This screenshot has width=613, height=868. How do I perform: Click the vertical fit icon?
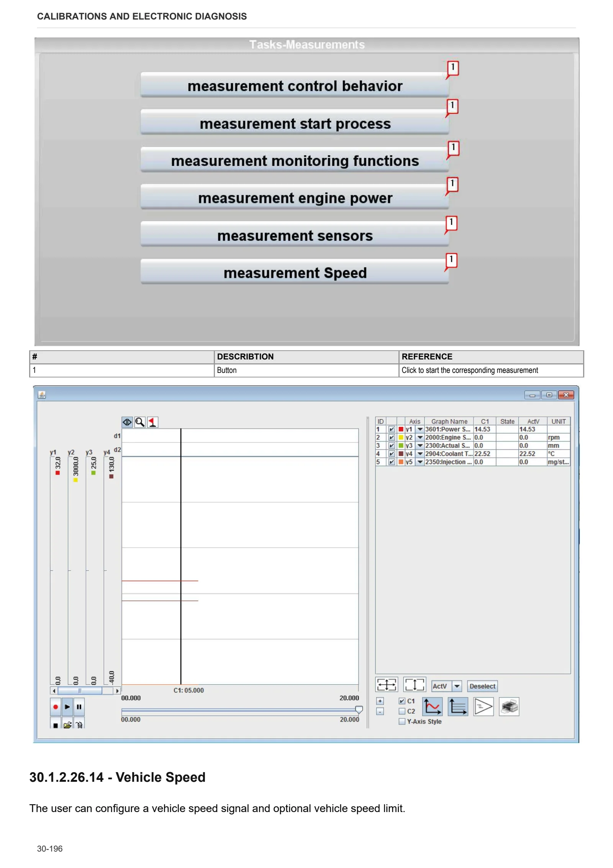pos(415,684)
